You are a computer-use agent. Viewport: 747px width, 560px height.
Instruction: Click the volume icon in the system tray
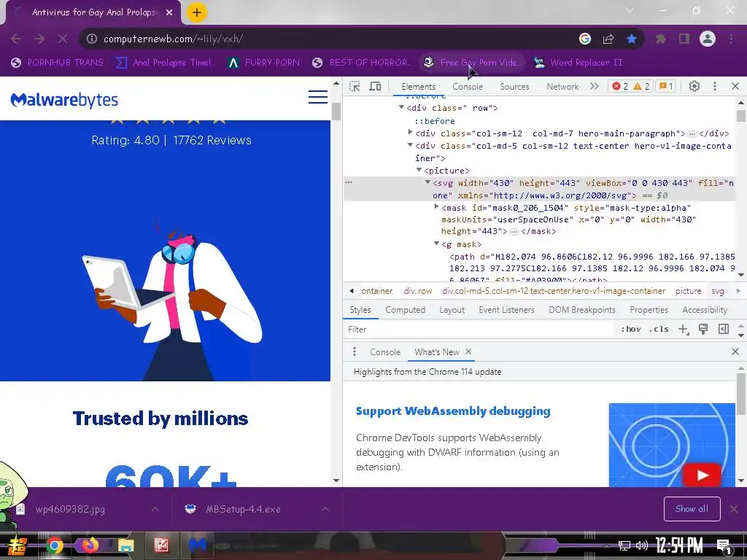[642, 545]
